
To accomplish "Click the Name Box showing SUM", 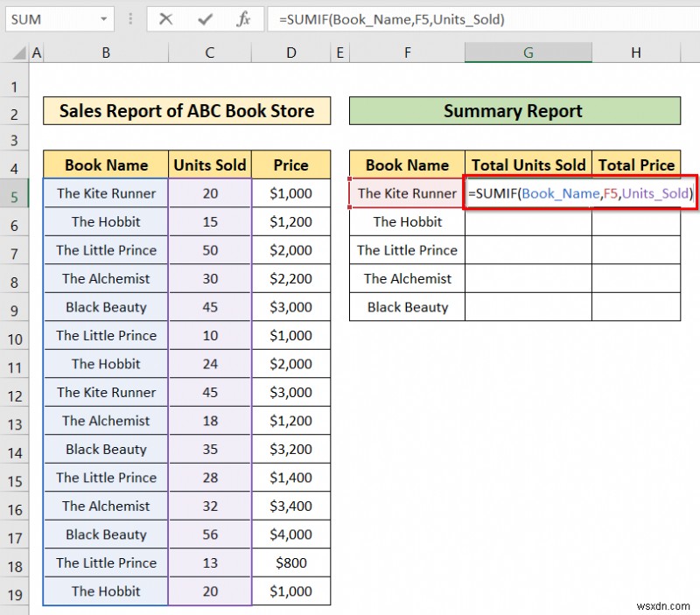I will pos(48,18).
